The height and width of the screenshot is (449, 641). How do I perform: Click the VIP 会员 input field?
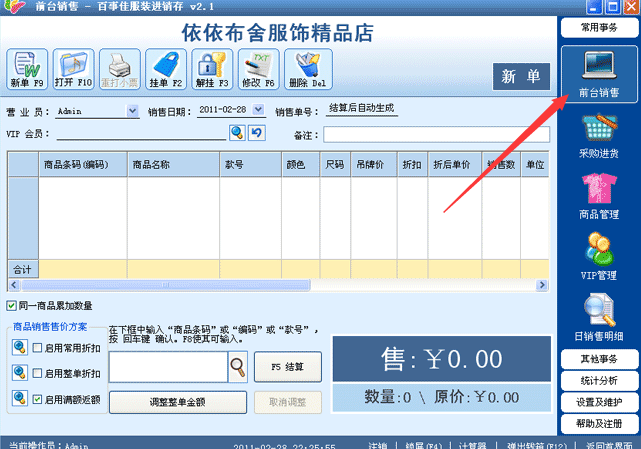click(x=141, y=134)
